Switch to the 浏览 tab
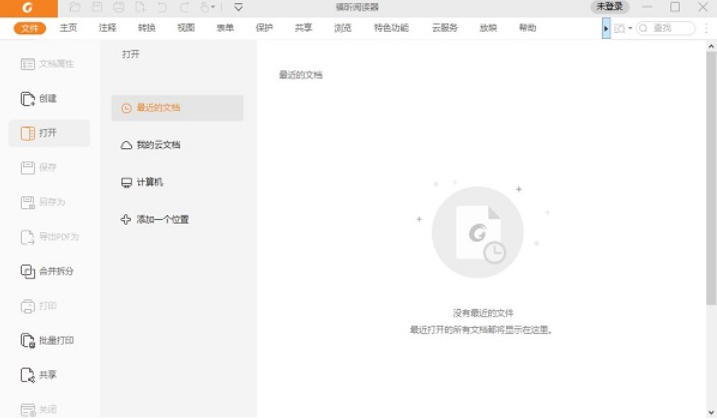 pos(342,28)
